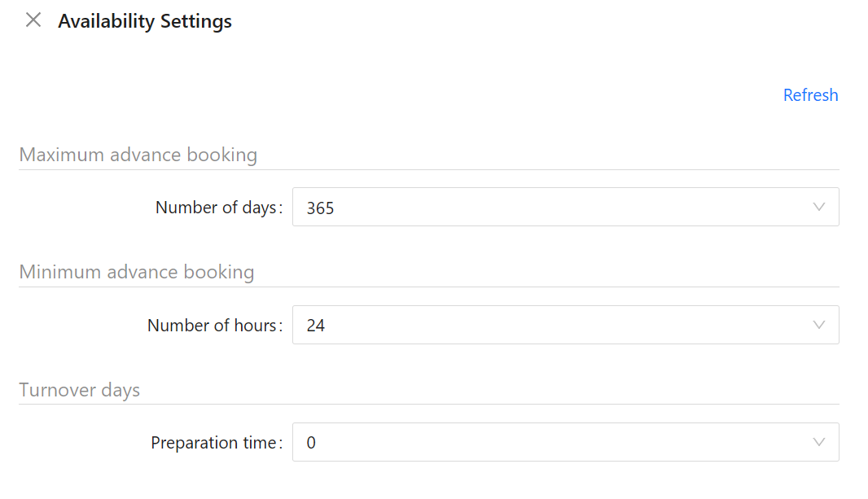This screenshot has width=868, height=499.
Task: Click the divider under Turnover days
Action: 428,404
